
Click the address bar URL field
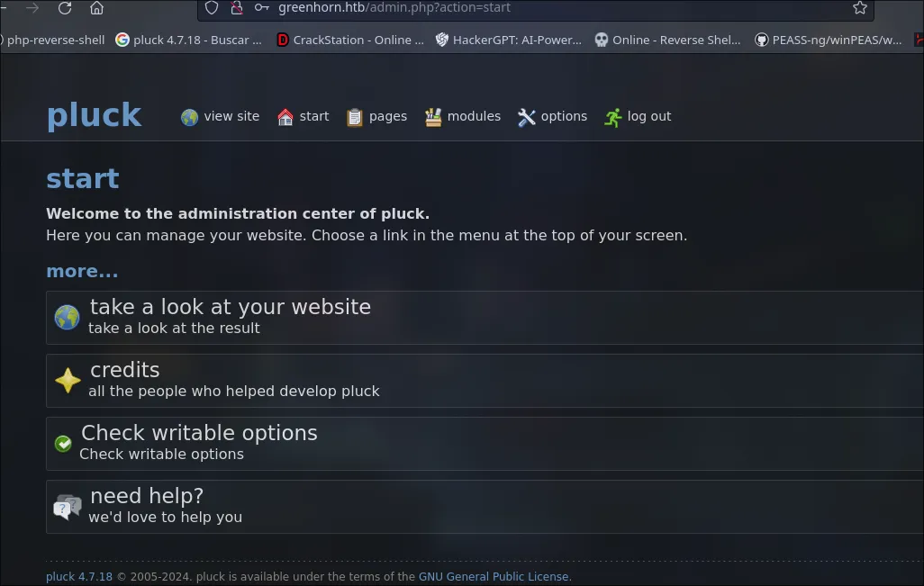coord(535,8)
